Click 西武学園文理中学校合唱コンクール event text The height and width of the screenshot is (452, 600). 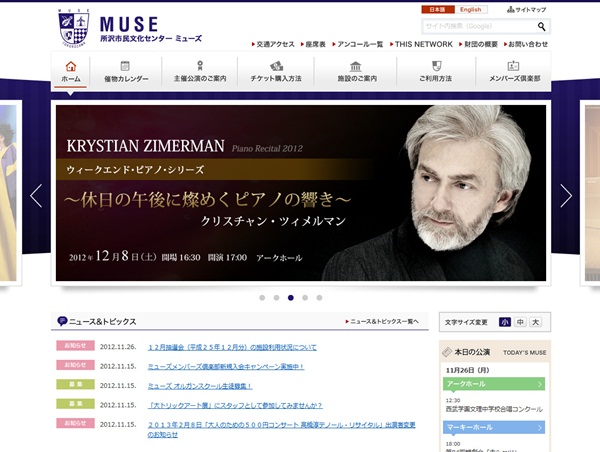[x=494, y=409]
